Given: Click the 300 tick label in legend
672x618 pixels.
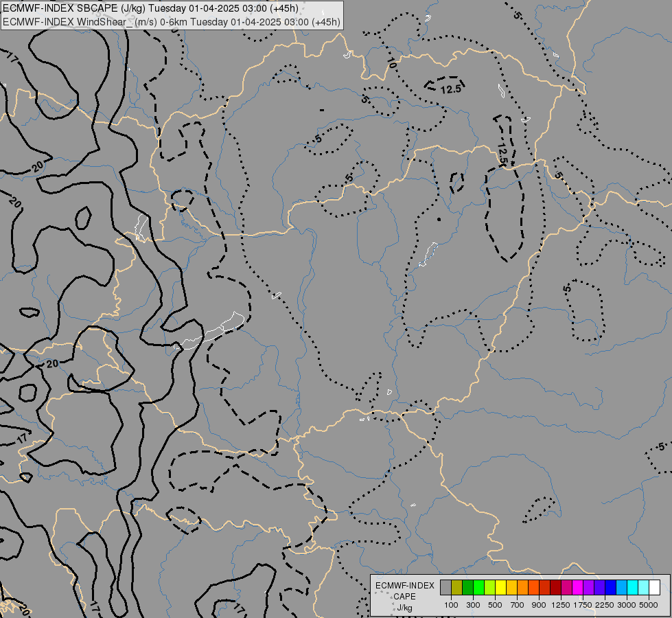Looking at the screenshot, I should [x=473, y=605].
